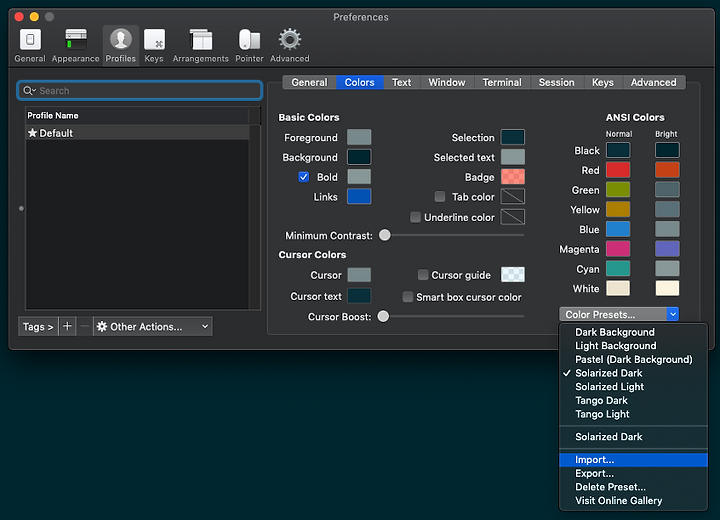720x520 pixels.
Task: Click the Cursor Boost slider knob
Action: (x=383, y=316)
